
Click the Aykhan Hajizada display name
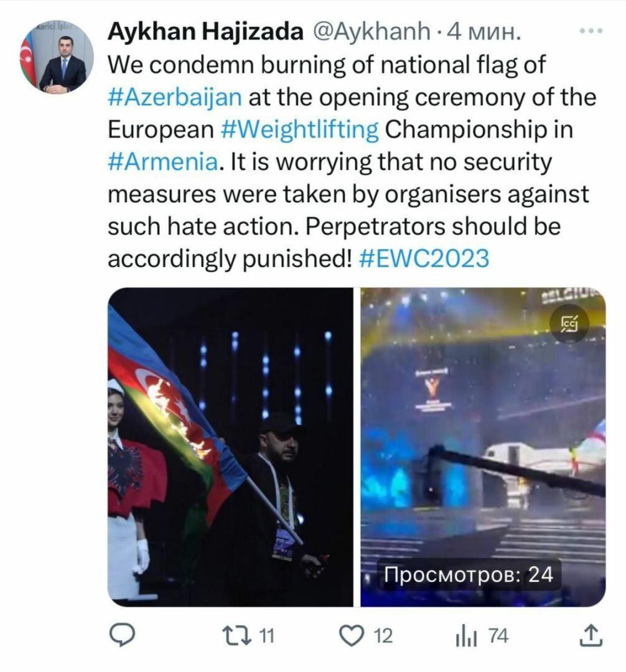(x=206, y=31)
